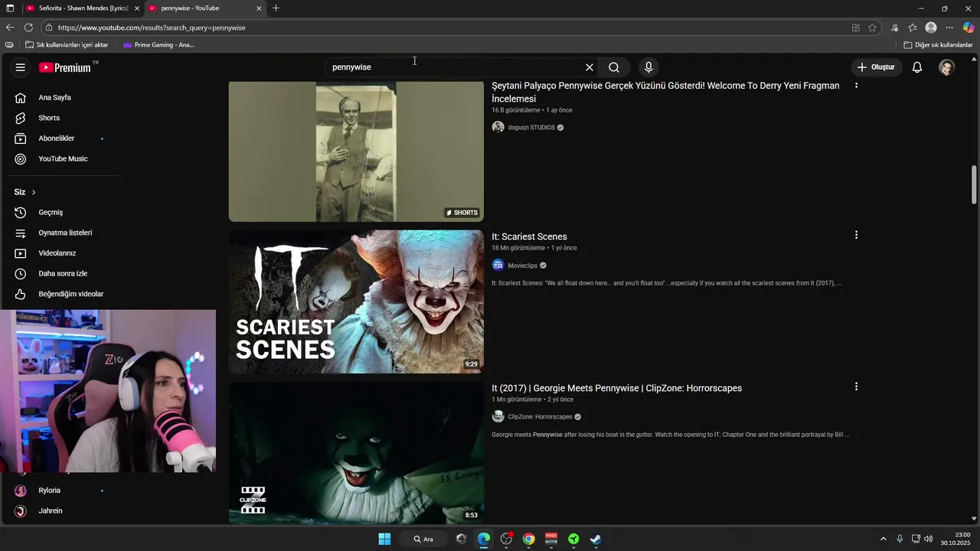
Task: Open the ClipZone: Horrorscapes channel
Action: (540, 417)
